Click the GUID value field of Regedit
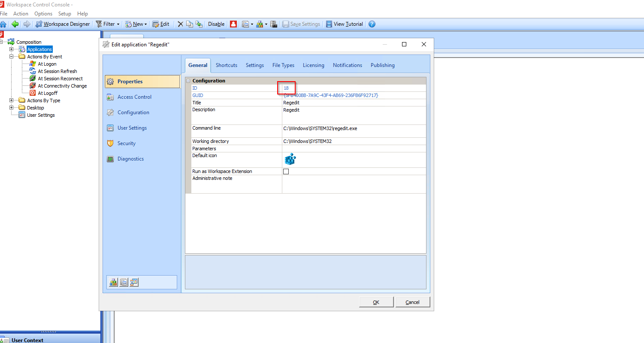This screenshot has height=343, width=644. 330,95
